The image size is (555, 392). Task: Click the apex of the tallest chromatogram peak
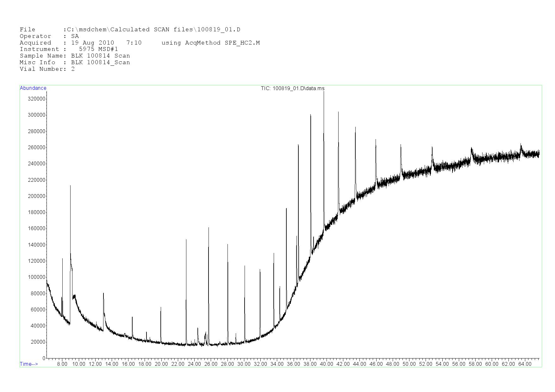pos(324,92)
